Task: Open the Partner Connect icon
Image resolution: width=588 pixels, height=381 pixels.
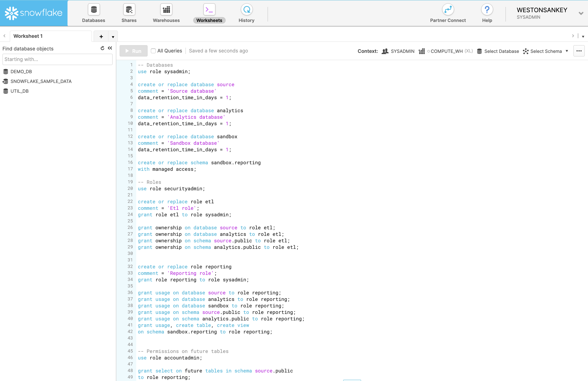Action: pos(448,10)
